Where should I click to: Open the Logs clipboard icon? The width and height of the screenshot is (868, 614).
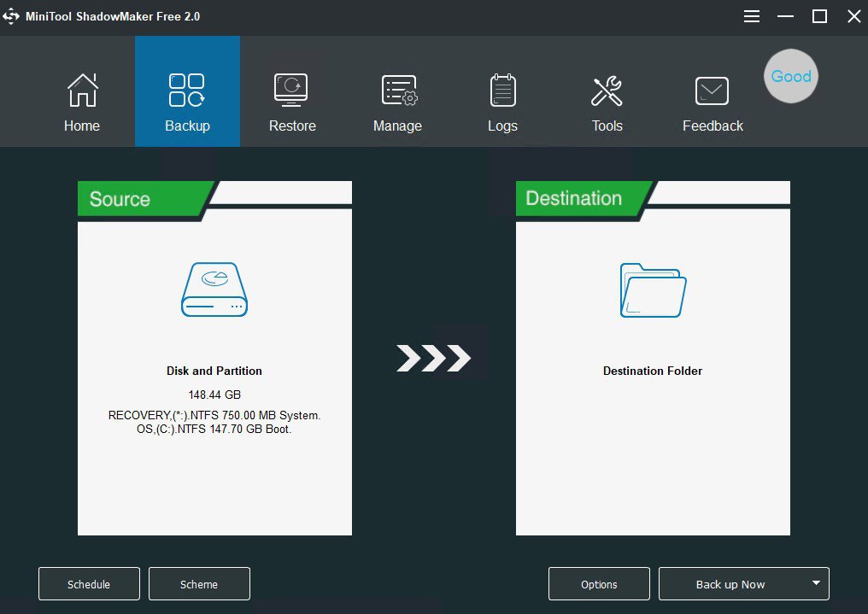pos(502,91)
